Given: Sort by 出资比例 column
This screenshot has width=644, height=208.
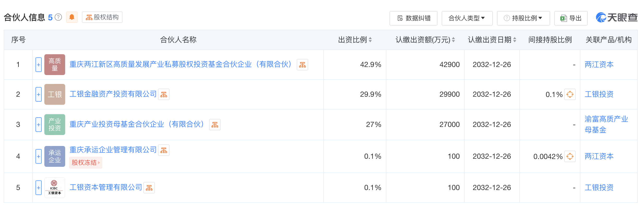Looking at the screenshot, I should coord(370,40).
